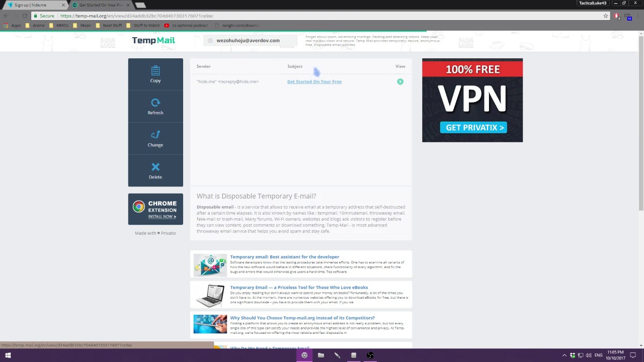
Task: Switch to the 'Sign up | hide.me' tab
Action: 34,5
